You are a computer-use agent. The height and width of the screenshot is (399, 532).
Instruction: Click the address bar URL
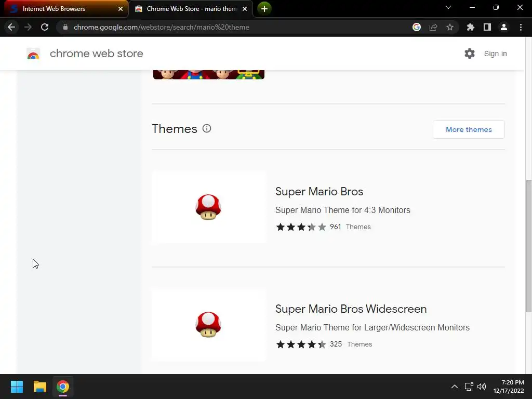pyautogui.click(x=161, y=27)
